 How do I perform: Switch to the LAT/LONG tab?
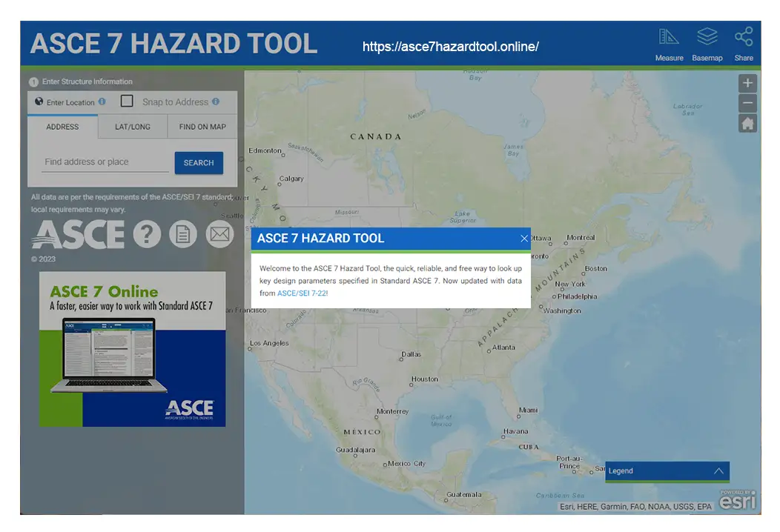click(x=132, y=127)
